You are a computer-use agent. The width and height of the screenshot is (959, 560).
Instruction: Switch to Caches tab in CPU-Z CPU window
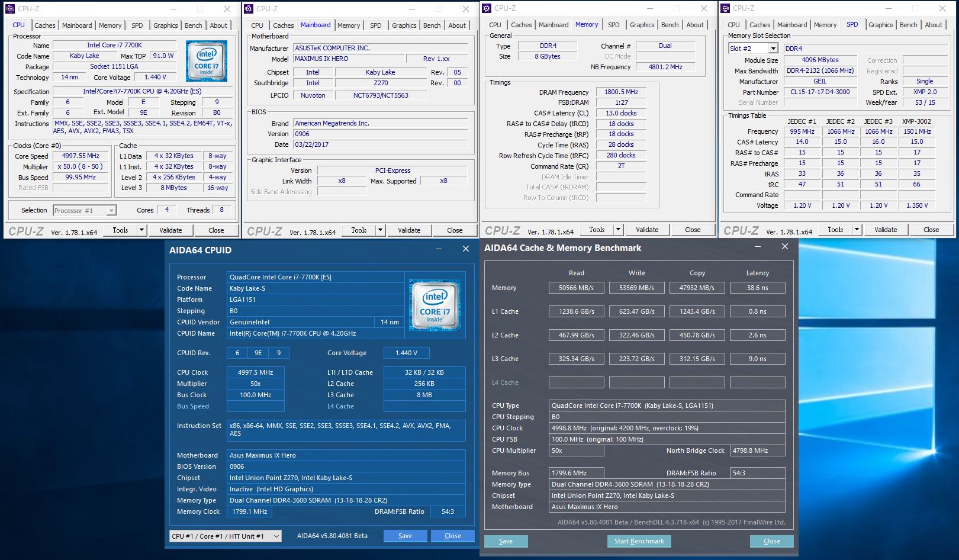click(44, 25)
